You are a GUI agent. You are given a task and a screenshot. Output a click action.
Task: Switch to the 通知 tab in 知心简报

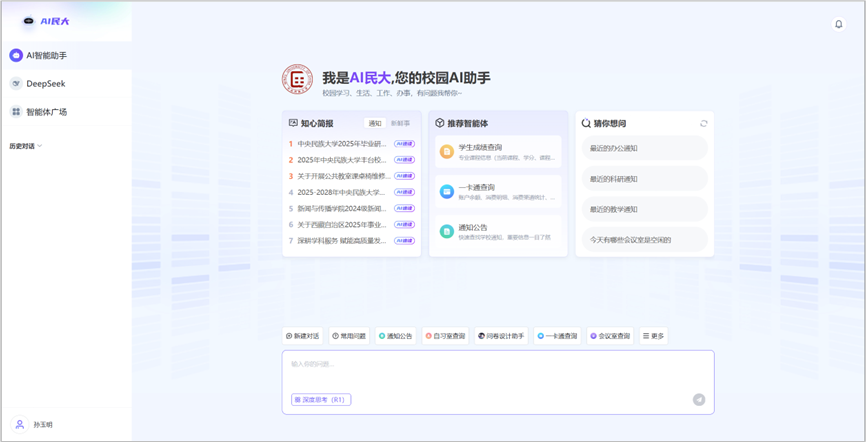click(x=375, y=123)
